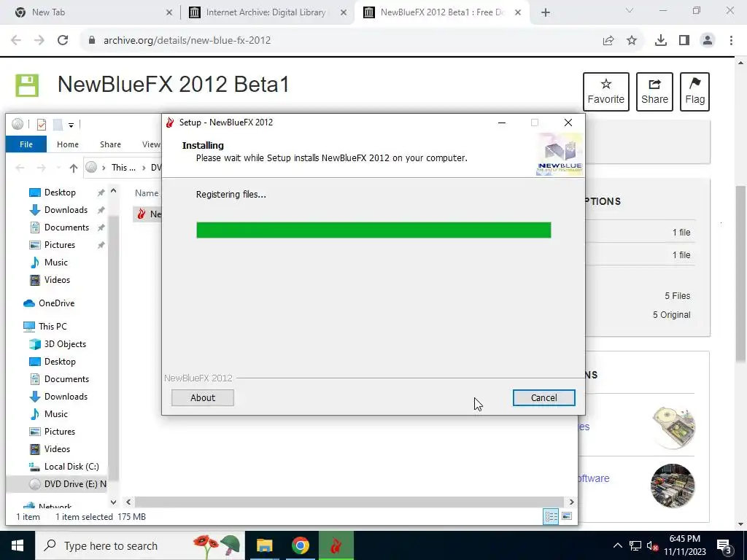Open Chrome profile avatar
747x560 pixels.
[x=708, y=41]
